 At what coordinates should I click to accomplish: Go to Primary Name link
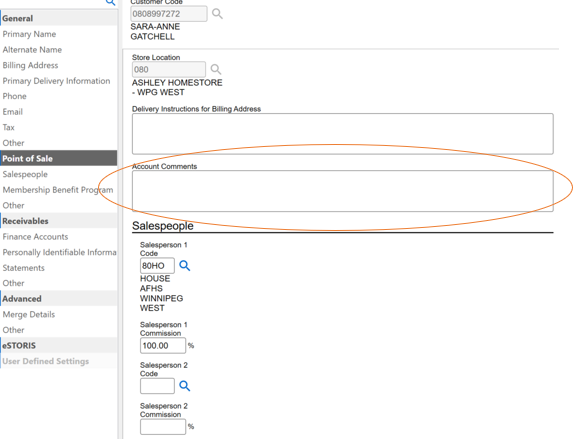(29, 34)
